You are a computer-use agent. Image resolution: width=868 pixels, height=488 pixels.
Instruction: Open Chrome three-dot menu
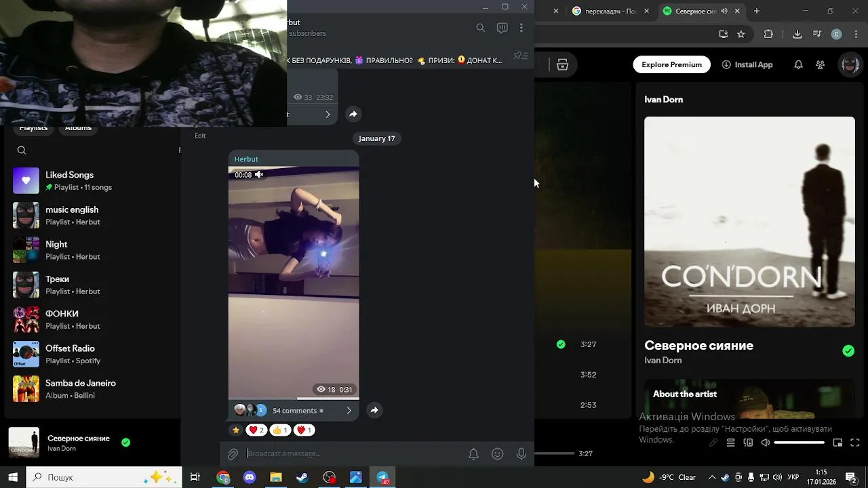click(x=856, y=34)
